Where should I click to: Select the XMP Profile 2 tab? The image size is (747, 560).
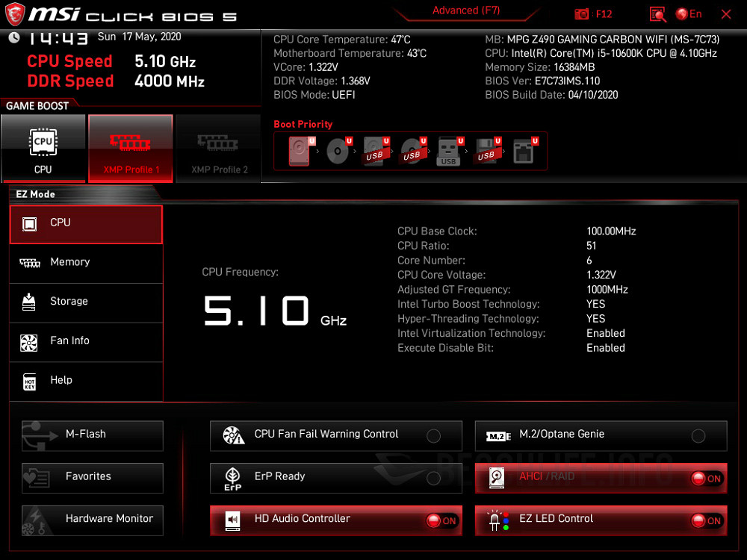click(218, 148)
